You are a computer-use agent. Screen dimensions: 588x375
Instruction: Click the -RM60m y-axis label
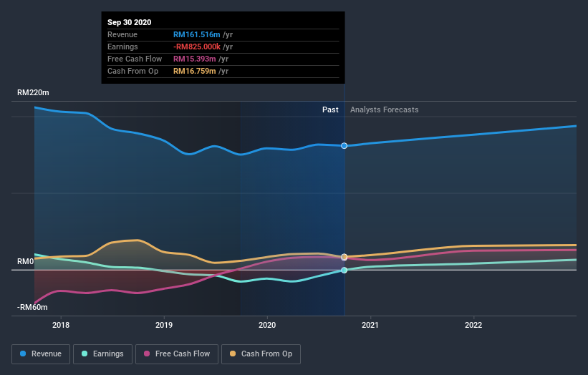click(32, 307)
